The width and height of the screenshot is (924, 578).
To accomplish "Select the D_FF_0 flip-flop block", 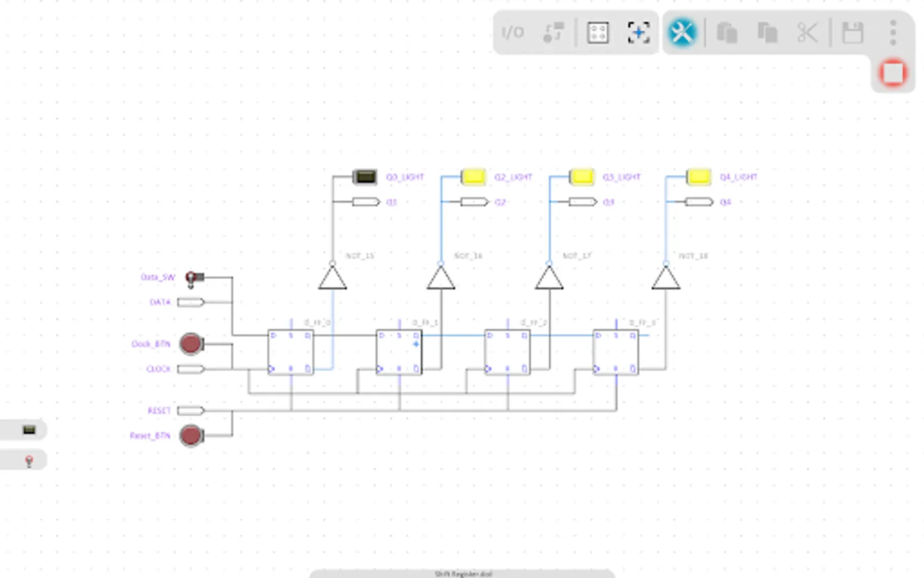I will pyautogui.click(x=291, y=352).
